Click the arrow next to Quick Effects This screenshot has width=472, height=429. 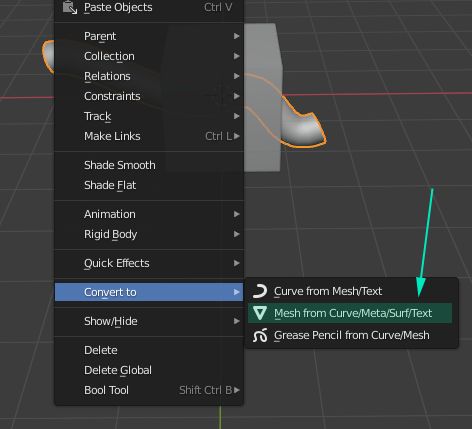pyautogui.click(x=237, y=263)
